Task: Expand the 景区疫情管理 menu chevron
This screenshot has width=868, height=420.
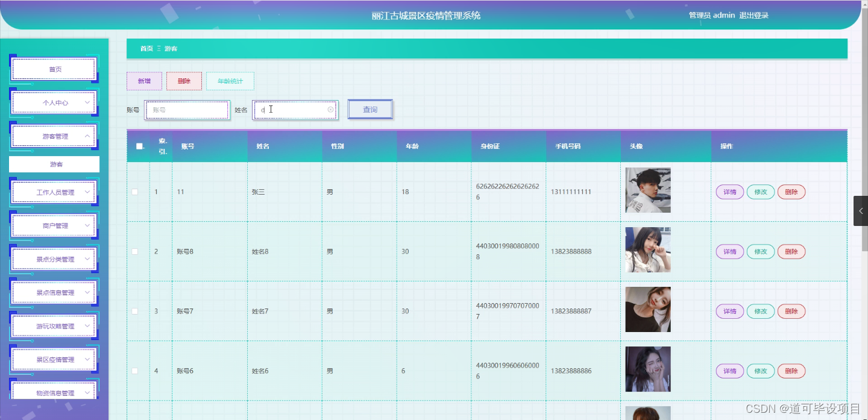Action: point(87,360)
